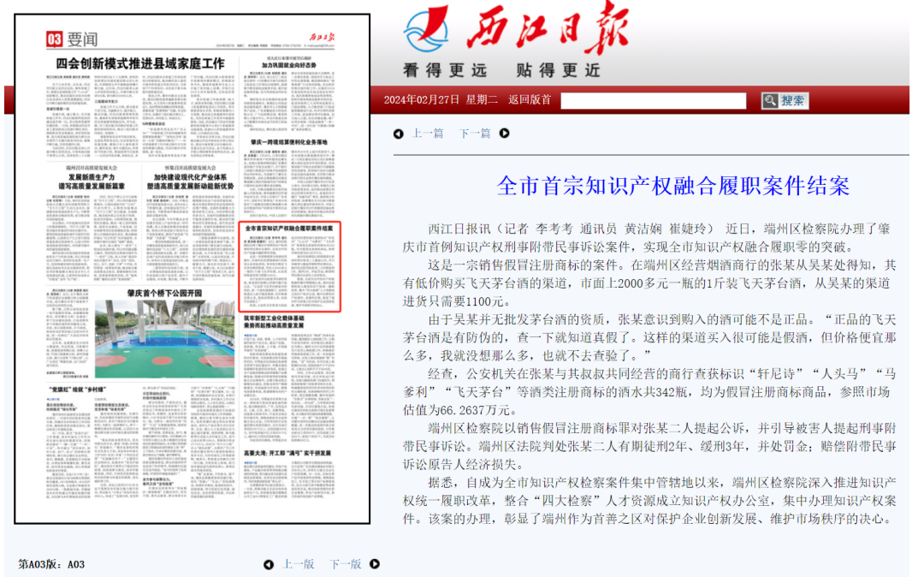Image resolution: width=924 pixels, height=577 pixels.
Task: Click the right arrow icon beside 下一版
Action: coord(375,564)
